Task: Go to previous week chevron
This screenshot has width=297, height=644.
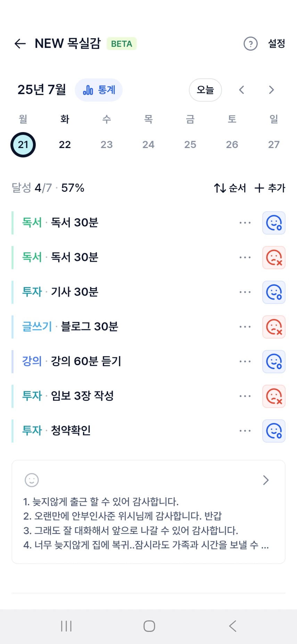Action: point(242,90)
